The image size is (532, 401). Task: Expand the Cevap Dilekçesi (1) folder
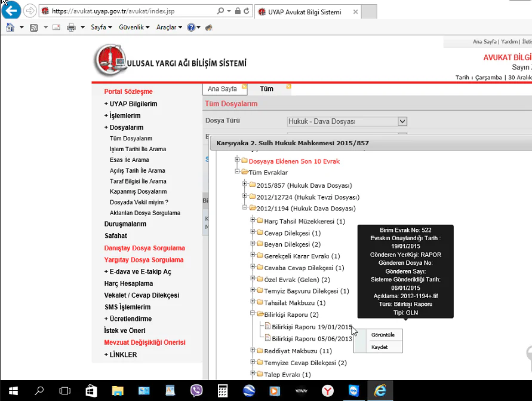(253, 231)
